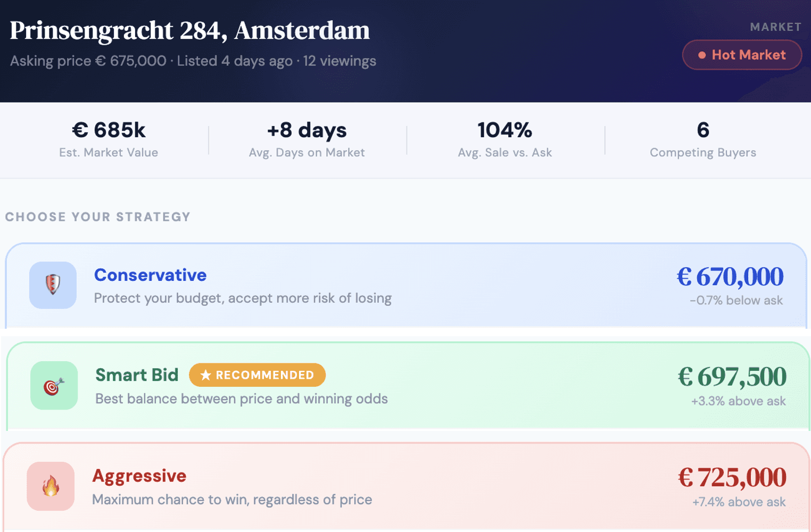The height and width of the screenshot is (532, 811).
Task: Click the Hot Market badge
Action: [x=742, y=54]
